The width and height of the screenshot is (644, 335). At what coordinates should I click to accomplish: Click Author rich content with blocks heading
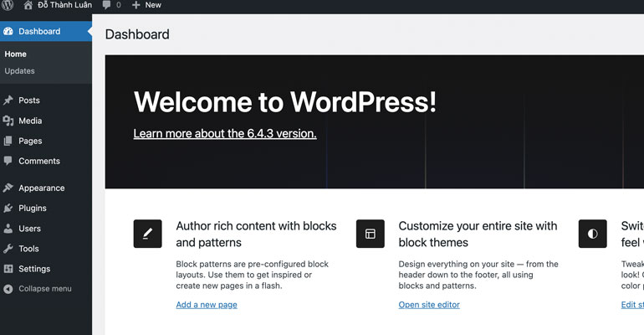tap(256, 234)
